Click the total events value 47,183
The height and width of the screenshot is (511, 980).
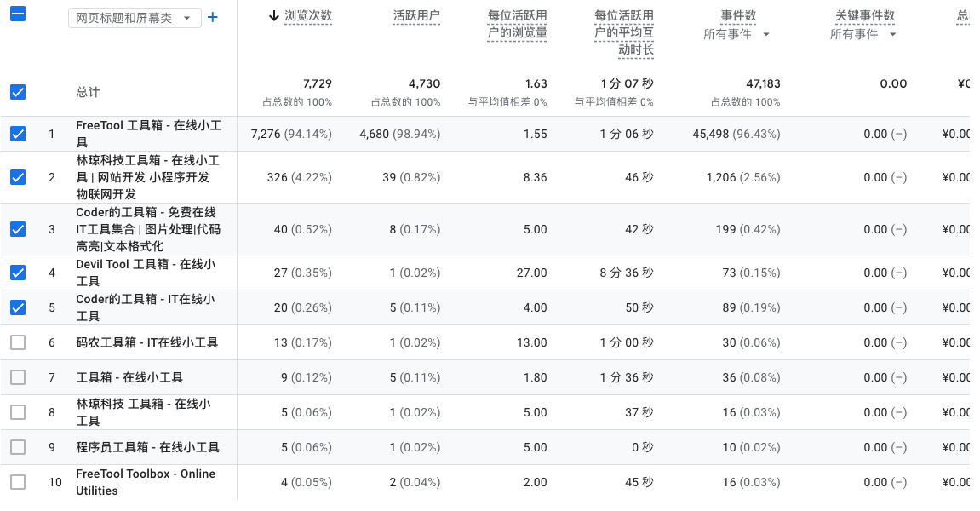click(763, 83)
